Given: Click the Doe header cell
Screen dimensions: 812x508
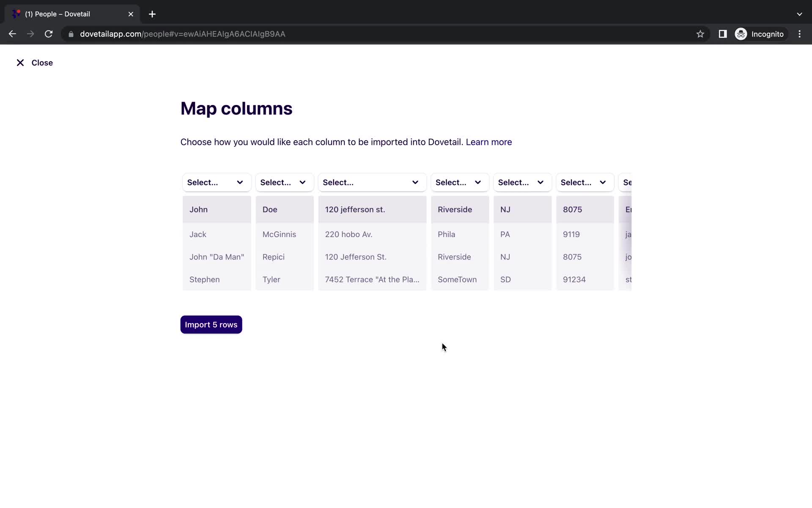Looking at the screenshot, I should 285,210.
